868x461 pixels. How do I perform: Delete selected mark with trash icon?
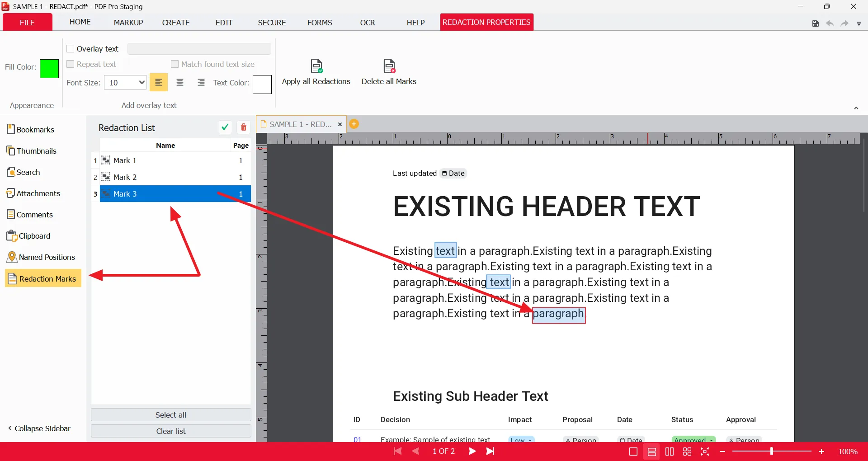(244, 127)
